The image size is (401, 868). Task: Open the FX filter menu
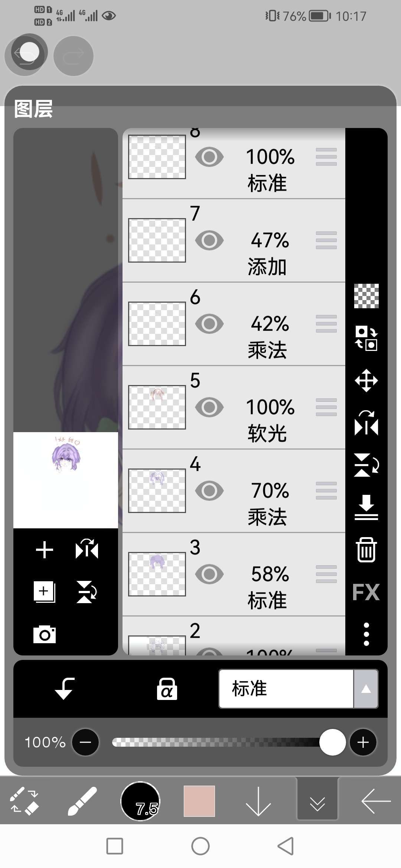(366, 592)
